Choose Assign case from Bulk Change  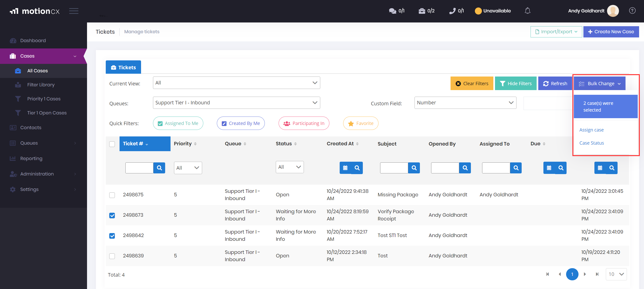(591, 130)
